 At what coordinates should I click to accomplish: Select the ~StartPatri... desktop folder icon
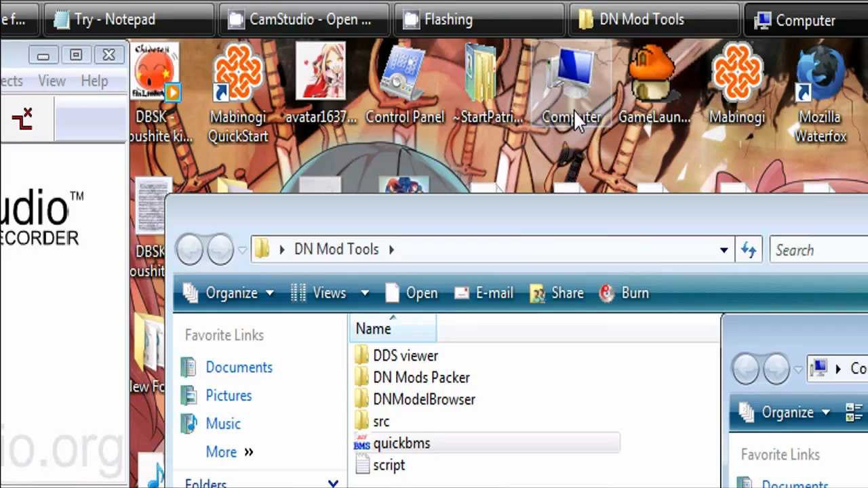click(488, 84)
